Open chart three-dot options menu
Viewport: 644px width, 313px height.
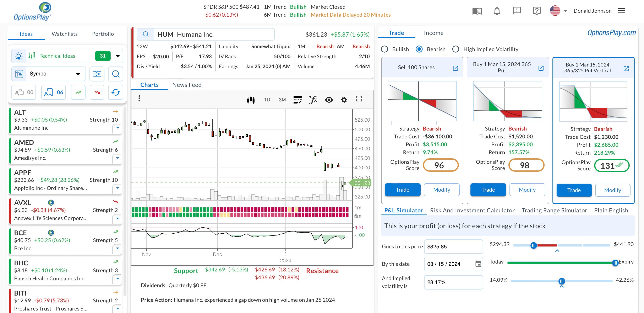[139, 98]
